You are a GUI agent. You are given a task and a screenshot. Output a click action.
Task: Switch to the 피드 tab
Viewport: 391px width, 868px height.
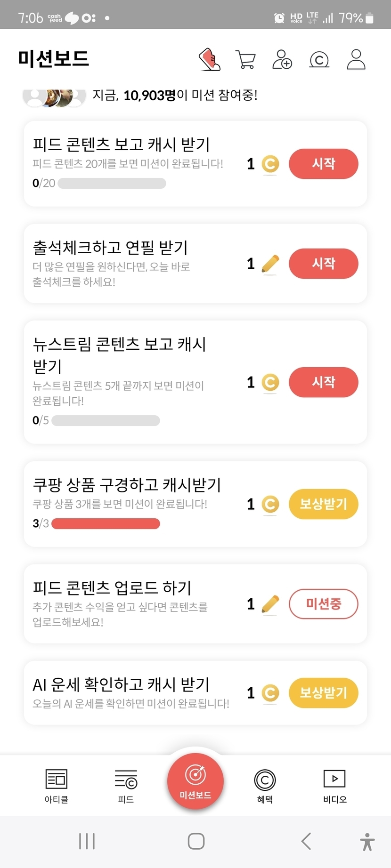(x=126, y=785)
